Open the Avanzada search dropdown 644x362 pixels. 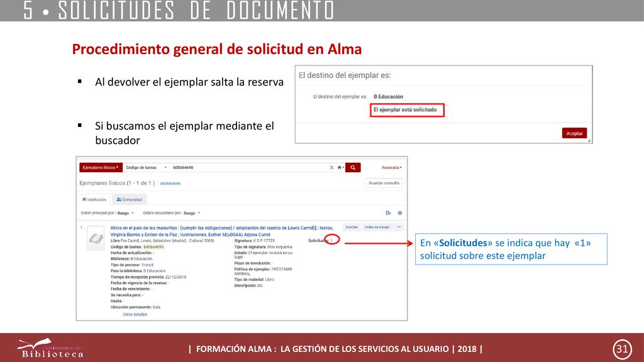point(391,167)
